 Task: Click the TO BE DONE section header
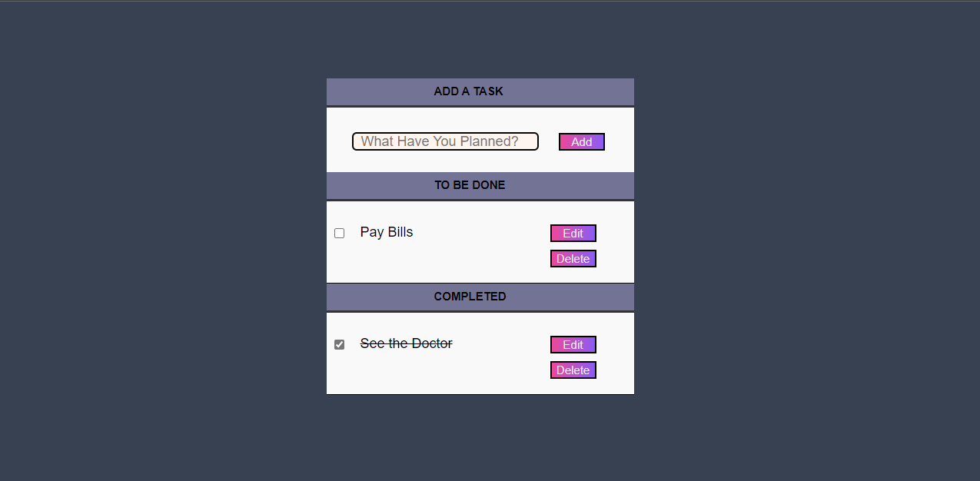tap(470, 184)
